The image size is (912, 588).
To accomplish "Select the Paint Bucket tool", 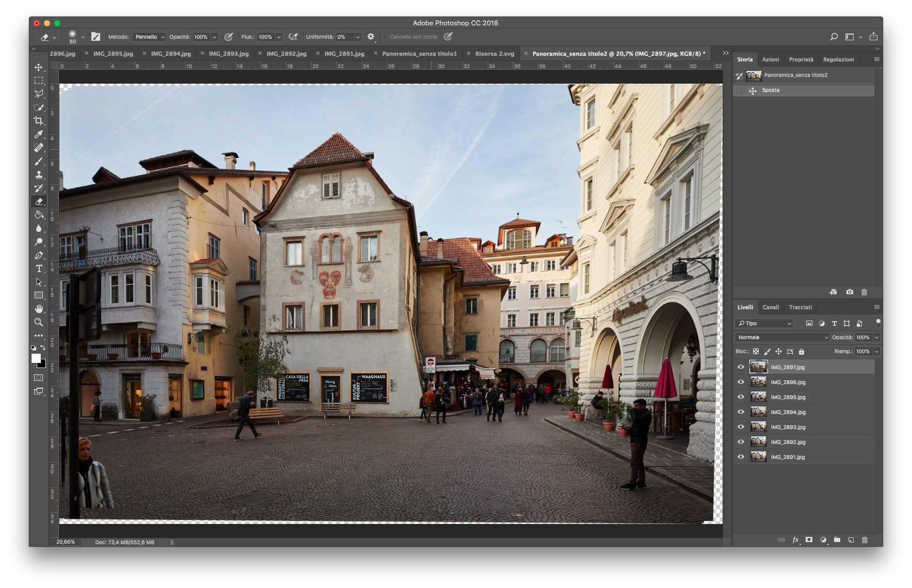I will (39, 215).
